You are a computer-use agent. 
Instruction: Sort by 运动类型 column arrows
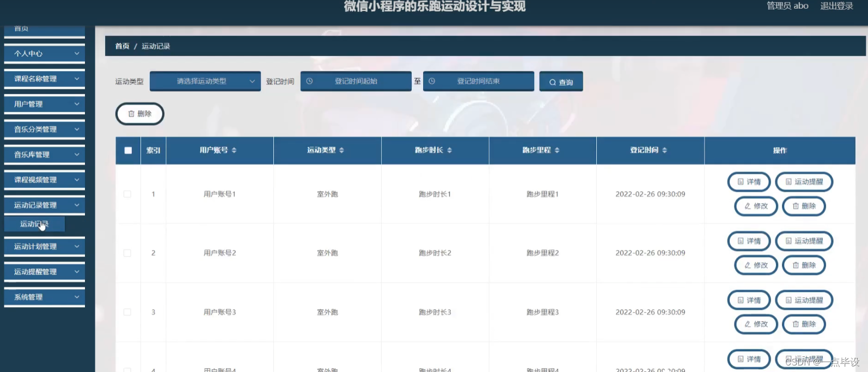(x=341, y=150)
